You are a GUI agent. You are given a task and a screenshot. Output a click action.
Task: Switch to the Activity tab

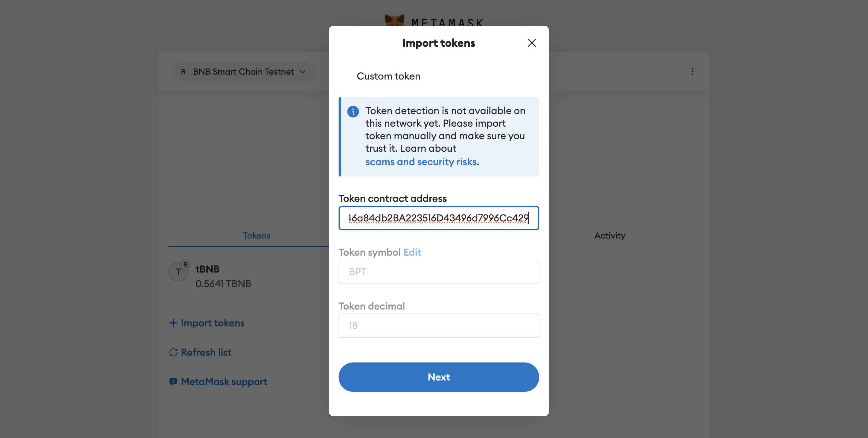610,236
